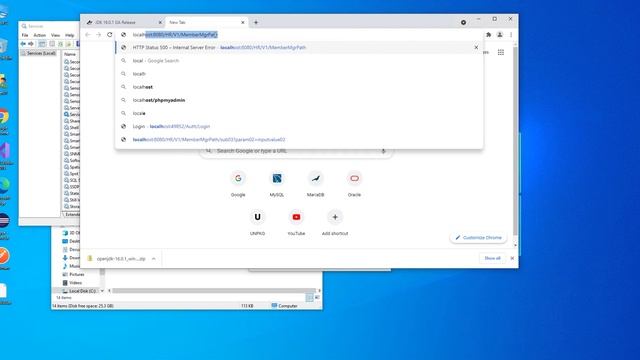Switch File Explorer to large icons view
640x360 pixels.
tap(317, 298)
